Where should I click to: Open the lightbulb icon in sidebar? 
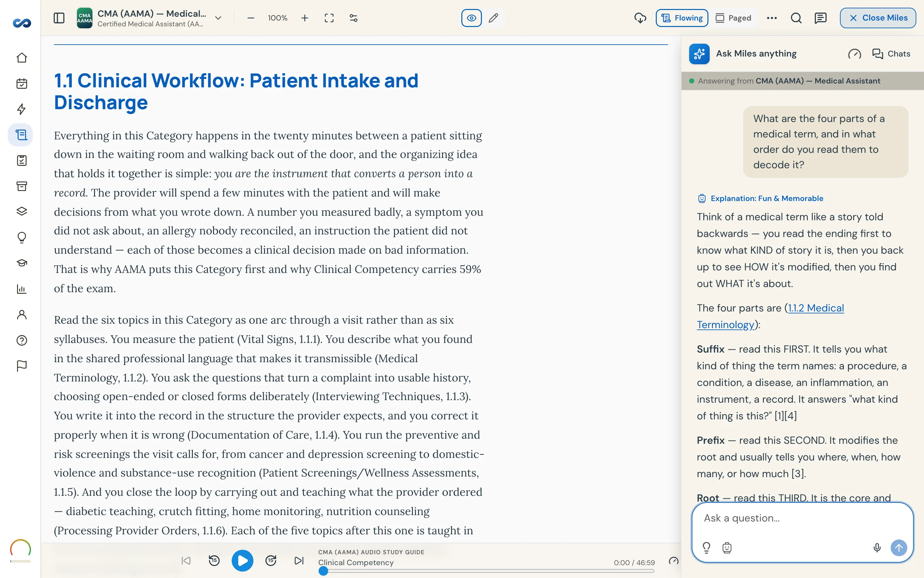(22, 237)
